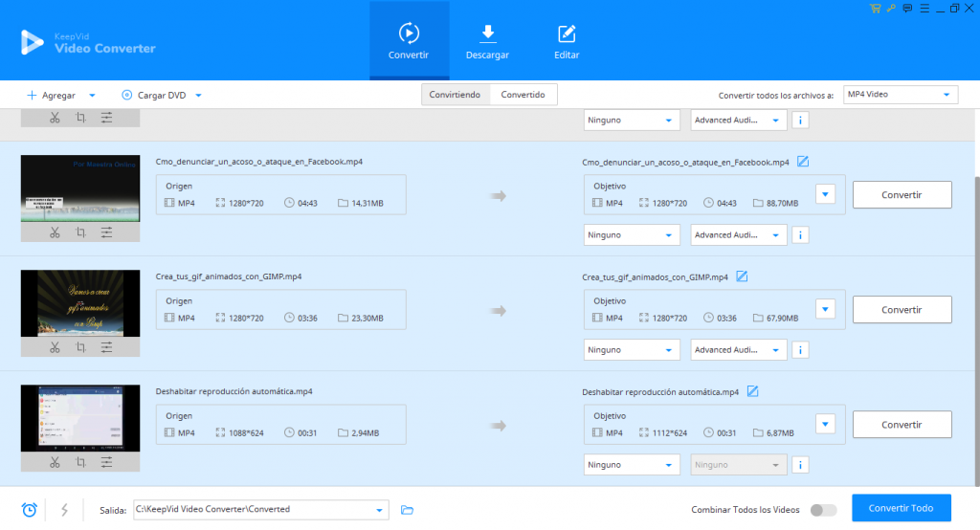Screen dimensions: 980x530
Task: Click the Convertir Todo button
Action: (x=901, y=508)
